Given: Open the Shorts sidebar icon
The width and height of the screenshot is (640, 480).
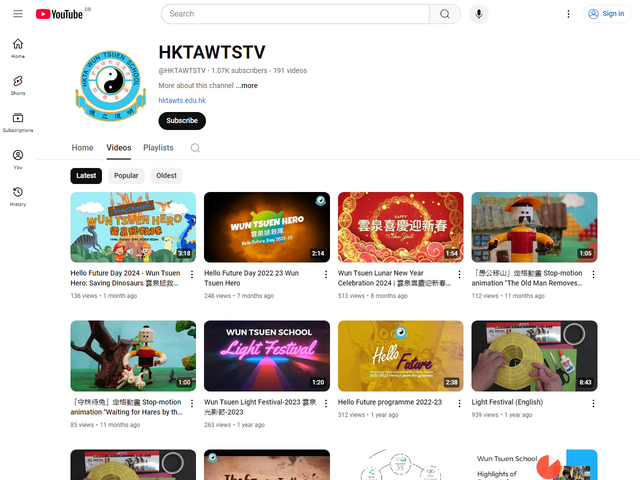Looking at the screenshot, I should point(18,84).
